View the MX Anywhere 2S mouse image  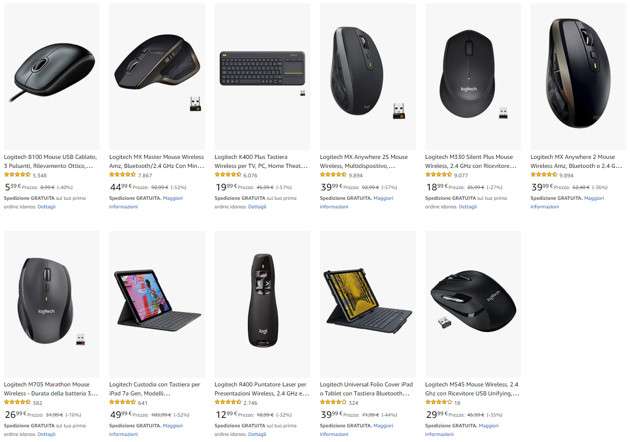(x=368, y=76)
